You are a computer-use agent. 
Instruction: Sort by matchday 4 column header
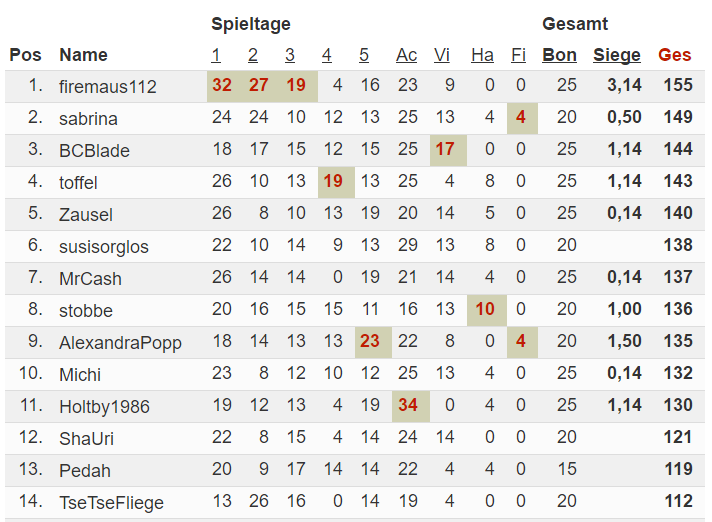click(326, 55)
